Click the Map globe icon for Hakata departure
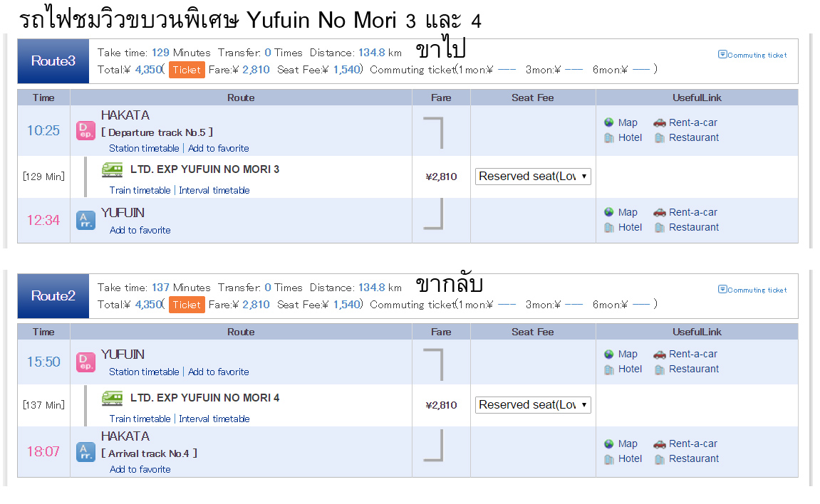 (x=609, y=122)
